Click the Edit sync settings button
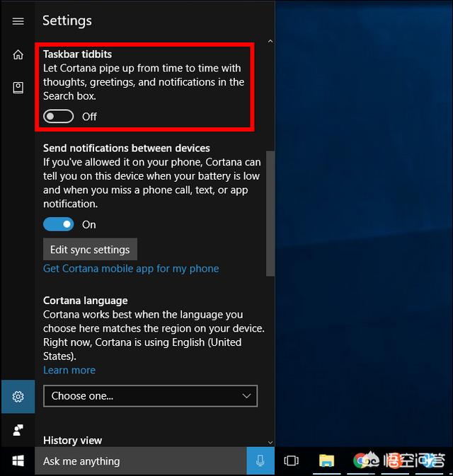This screenshot has height=476, width=453. (90, 250)
